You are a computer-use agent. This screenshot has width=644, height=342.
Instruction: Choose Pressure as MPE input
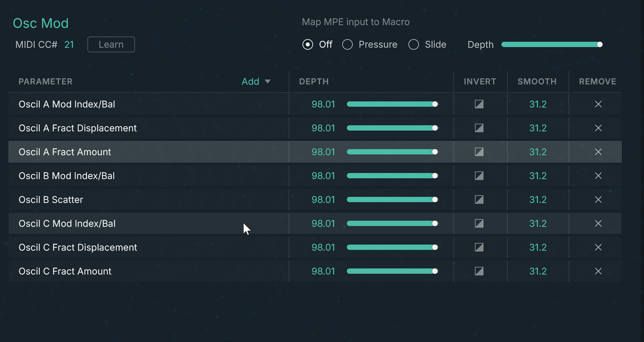tap(347, 44)
